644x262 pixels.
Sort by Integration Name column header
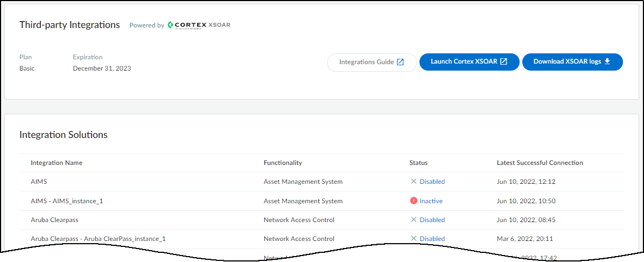coord(57,163)
